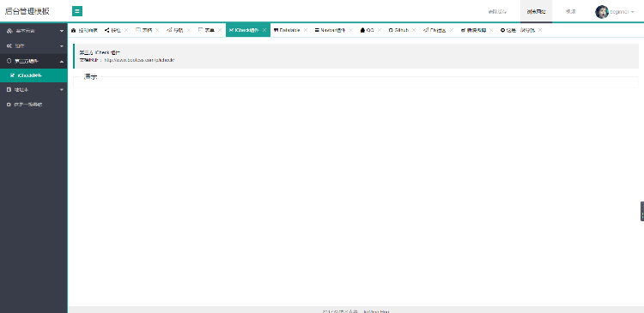Click the checkmark icon beside sidebar iCheck组件
Viewport: 644px width, 313px height.
point(12,75)
